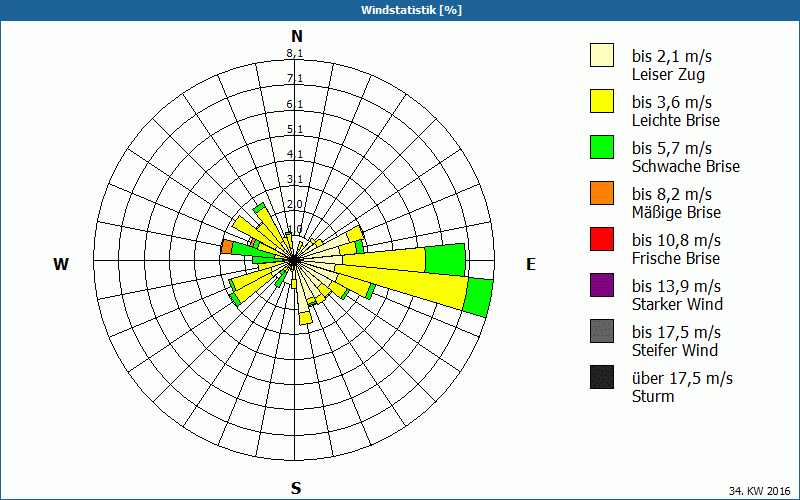Click the 'über 17,5 m/s' speed text

point(682,378)
